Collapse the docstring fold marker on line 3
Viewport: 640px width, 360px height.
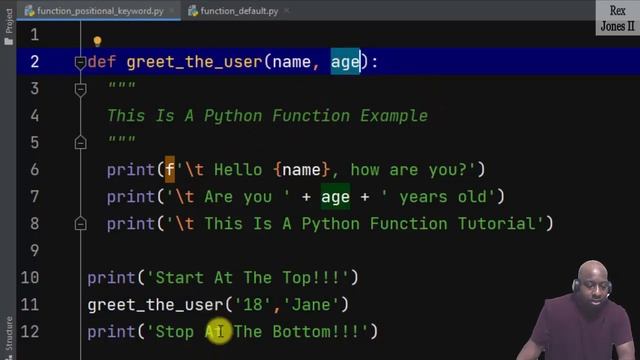(80, 89)
